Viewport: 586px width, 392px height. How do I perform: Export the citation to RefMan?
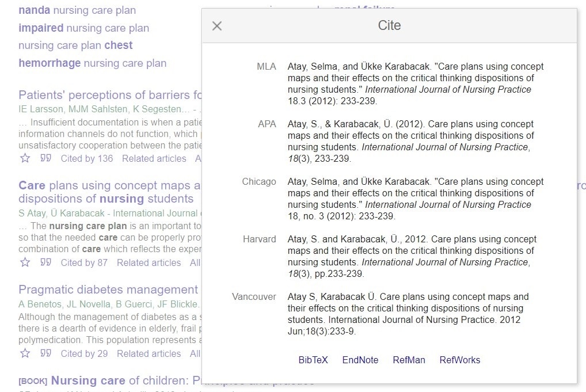[x=409, y=360]
